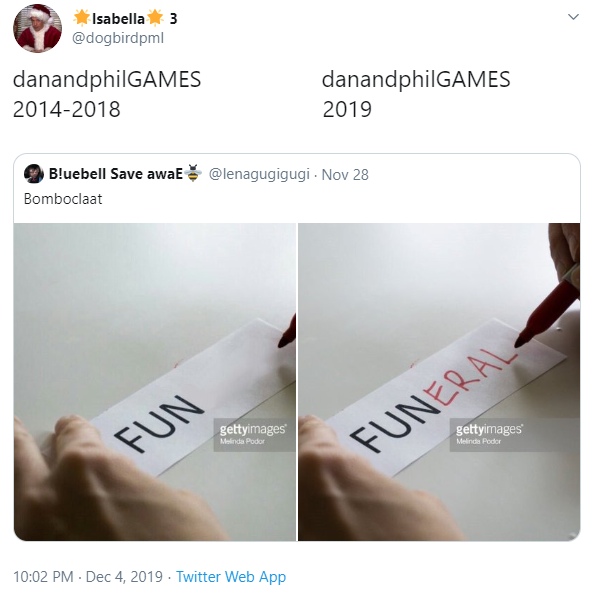Click the Nov 28 quoted tweet date
The width and height of the screenshot is (594, 601).
pyautogui.click(x=345, y=175)
